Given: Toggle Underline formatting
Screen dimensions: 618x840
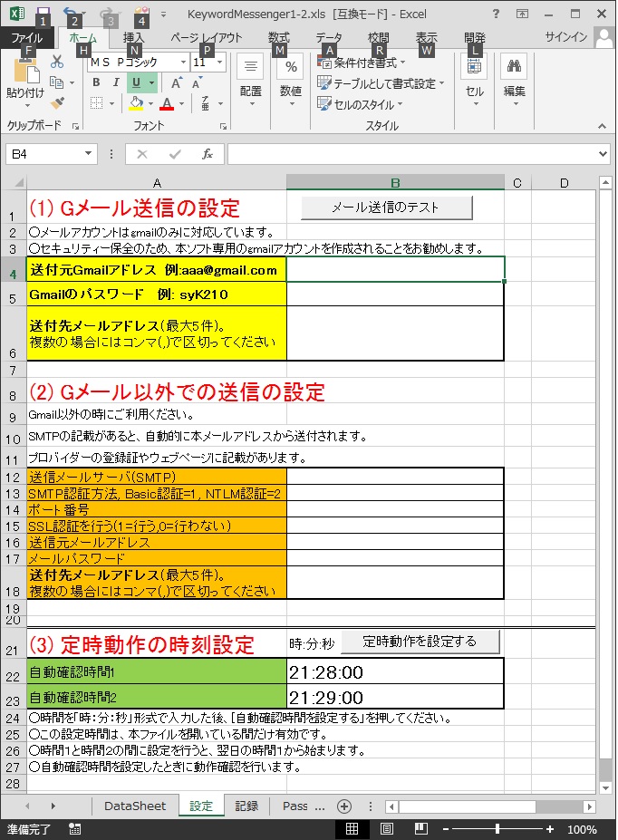Looking at the screenshot, I should coord(136,82).
